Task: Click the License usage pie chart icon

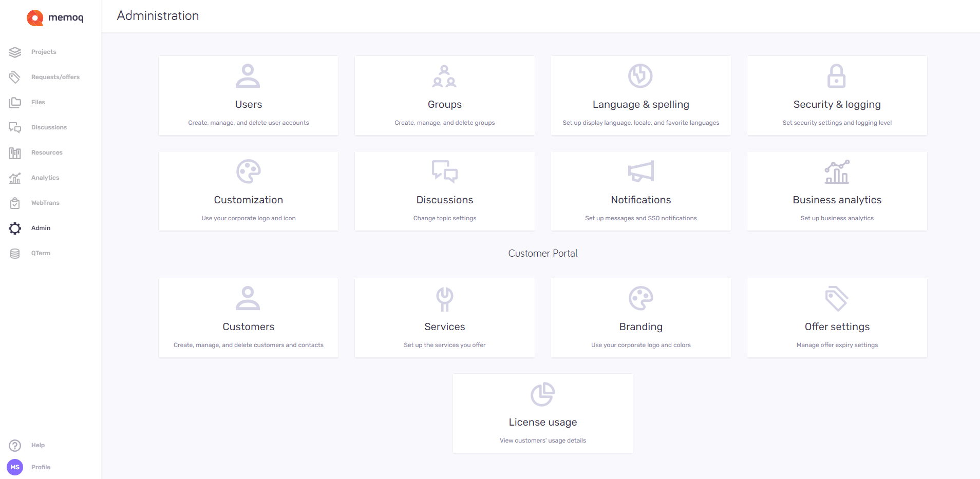Action: 542,394
